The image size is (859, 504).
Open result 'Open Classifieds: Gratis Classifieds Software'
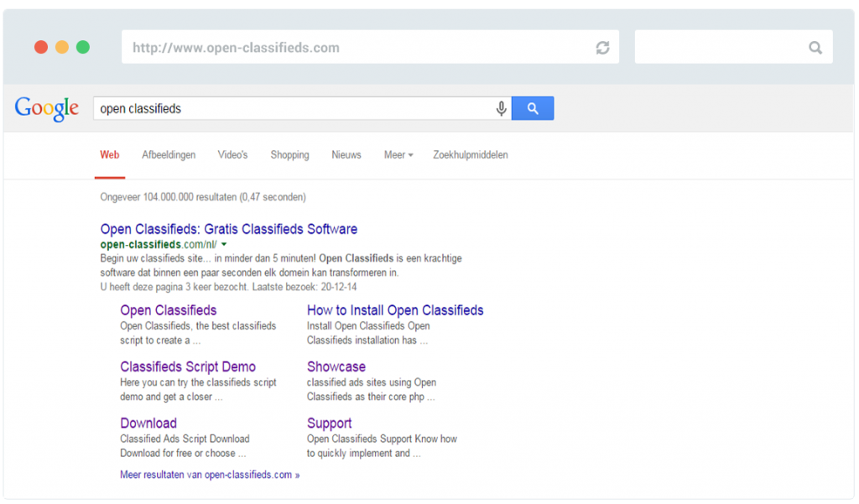pos(228,229)
